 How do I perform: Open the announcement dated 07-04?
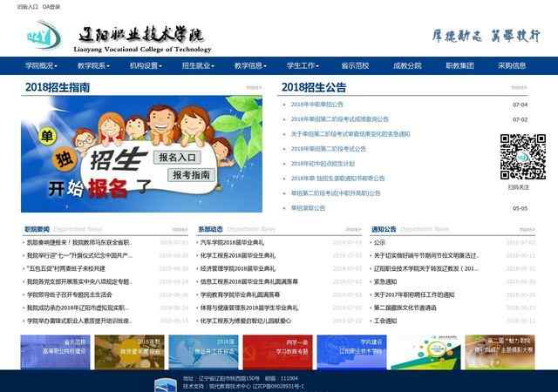[317, 105]
